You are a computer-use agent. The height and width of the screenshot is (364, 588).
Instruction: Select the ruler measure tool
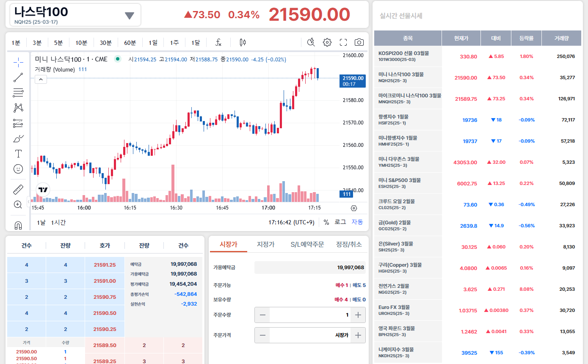[x=18, y=189]
